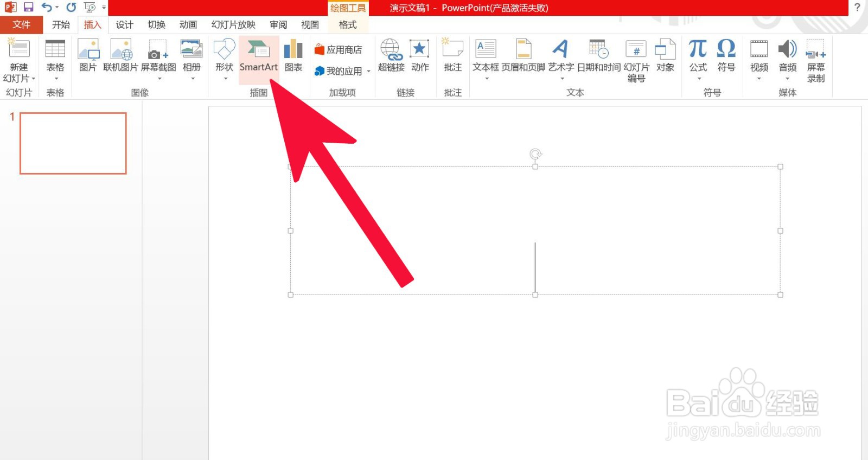Switch to the Home (开始) tab
Screen dimensions: 868x460
(x=61, y=24)
